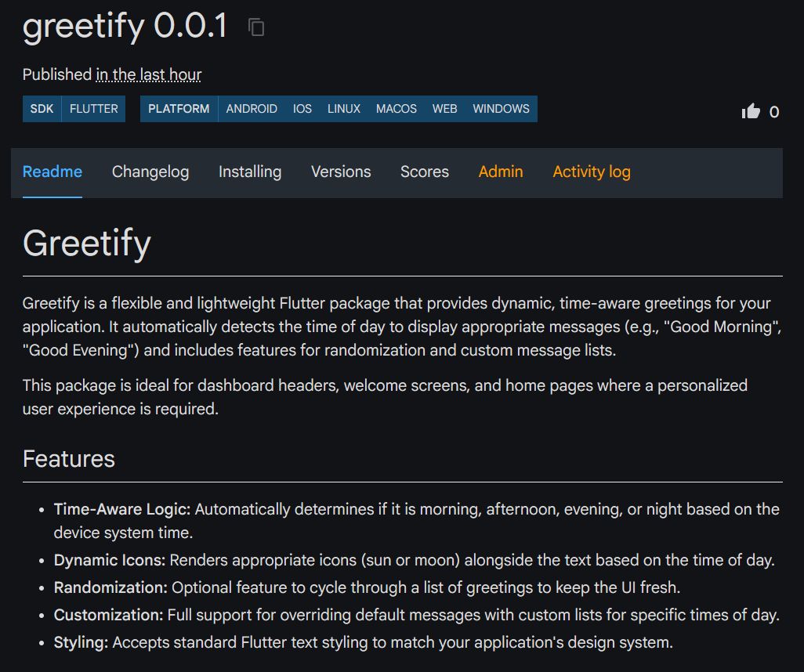Go to the Scores tab

(x=425, y=172)
